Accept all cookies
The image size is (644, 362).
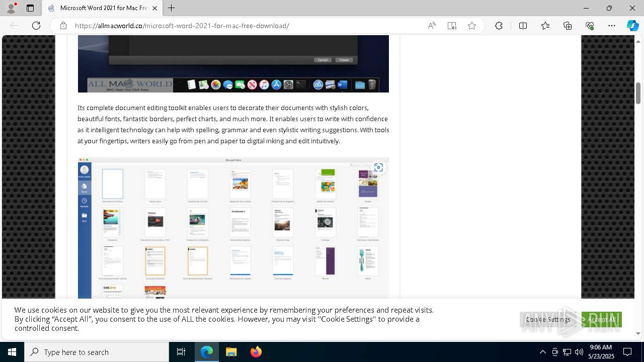point(601,319)
